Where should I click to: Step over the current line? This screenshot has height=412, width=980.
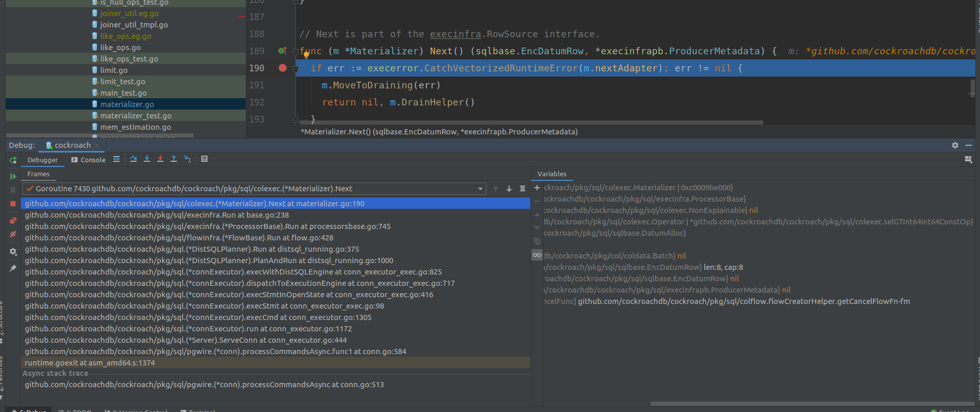[133, 159]
